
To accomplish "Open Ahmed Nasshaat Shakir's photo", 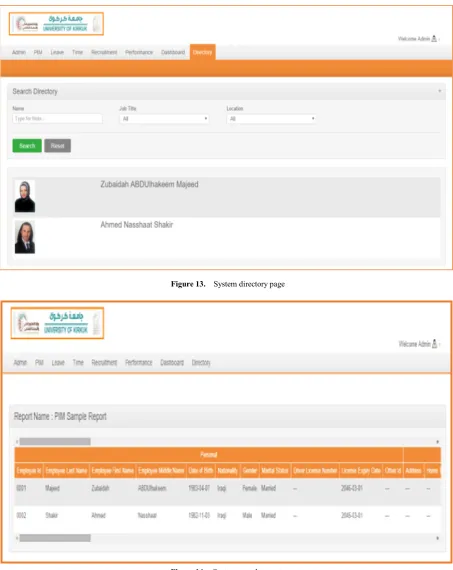I will click(25, 237).
